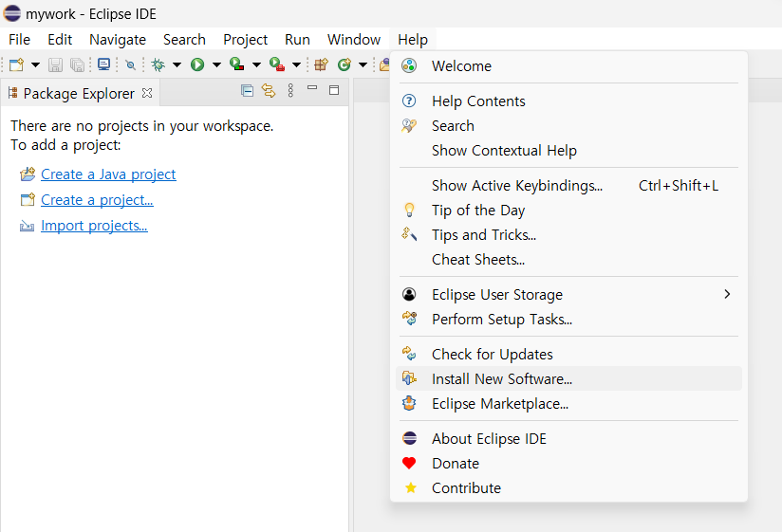The height and width of the screenshot is (532, 782).
Task: Toggle Link with Editor in Package Explorer
Action: (x=269, y=91)
